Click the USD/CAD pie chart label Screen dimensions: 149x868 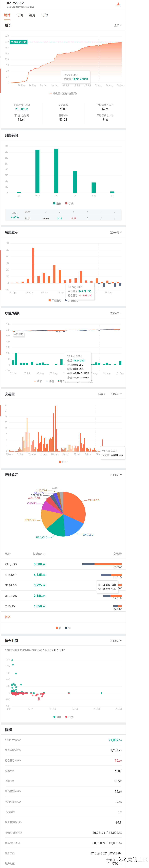pyautogui.click(x=42, y=537)
